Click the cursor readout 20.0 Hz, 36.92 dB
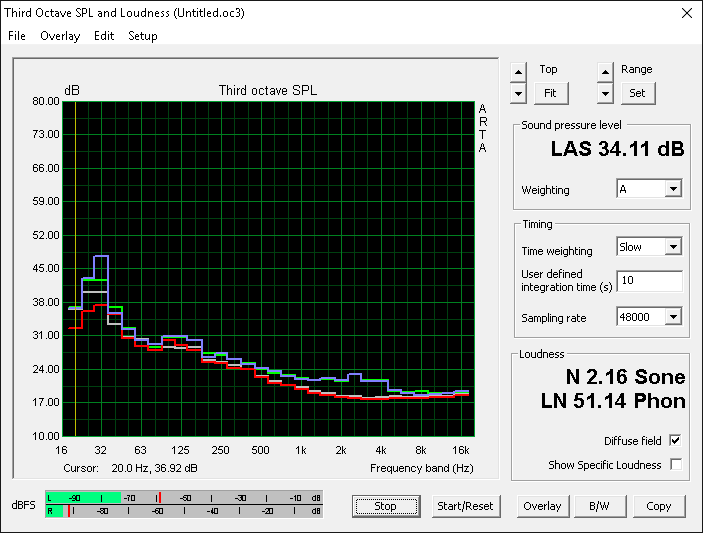The image size is (703, 533). 154,468
